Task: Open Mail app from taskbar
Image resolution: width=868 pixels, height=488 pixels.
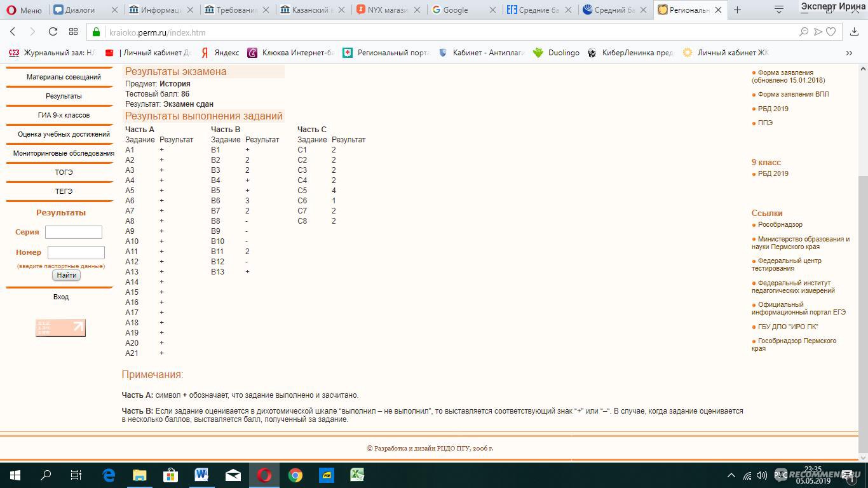Action: point(233,475)
